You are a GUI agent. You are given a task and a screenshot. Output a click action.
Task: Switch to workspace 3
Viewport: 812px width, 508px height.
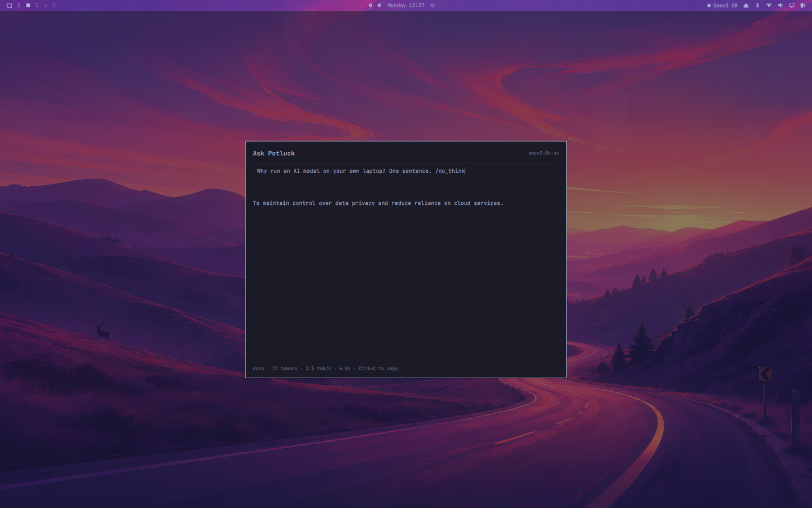(x=37, y=5)
